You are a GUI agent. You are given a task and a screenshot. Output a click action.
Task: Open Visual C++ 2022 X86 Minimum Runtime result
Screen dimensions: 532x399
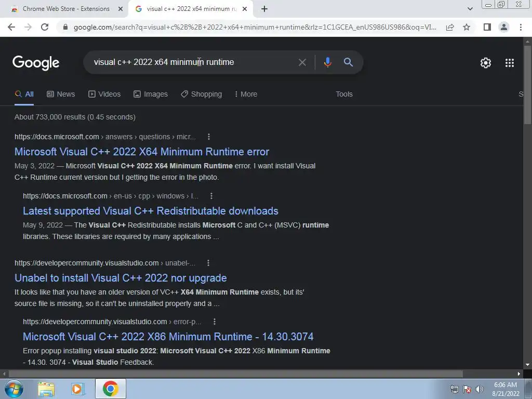[168, 337]
